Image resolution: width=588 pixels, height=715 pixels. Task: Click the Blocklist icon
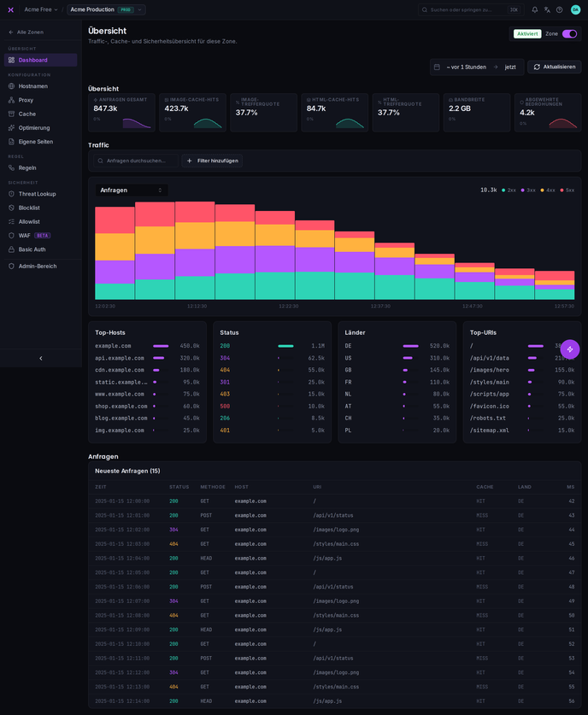click(11, 208)
